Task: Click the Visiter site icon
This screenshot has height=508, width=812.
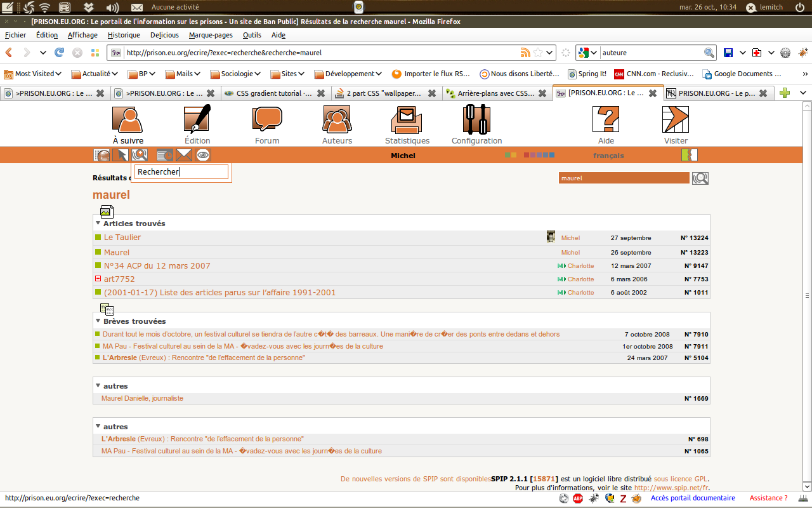Action: pos(675,119)
